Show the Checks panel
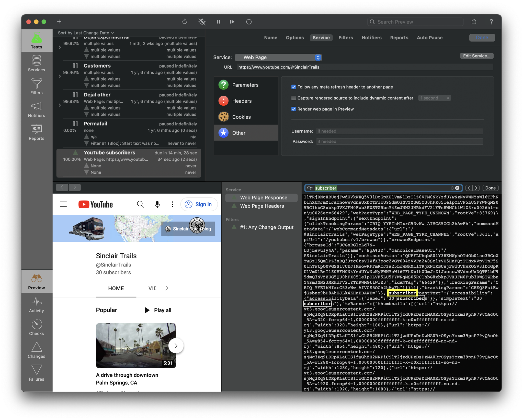Image resolution: width=523 pixels, height=420 pixels. pos(37,327)
